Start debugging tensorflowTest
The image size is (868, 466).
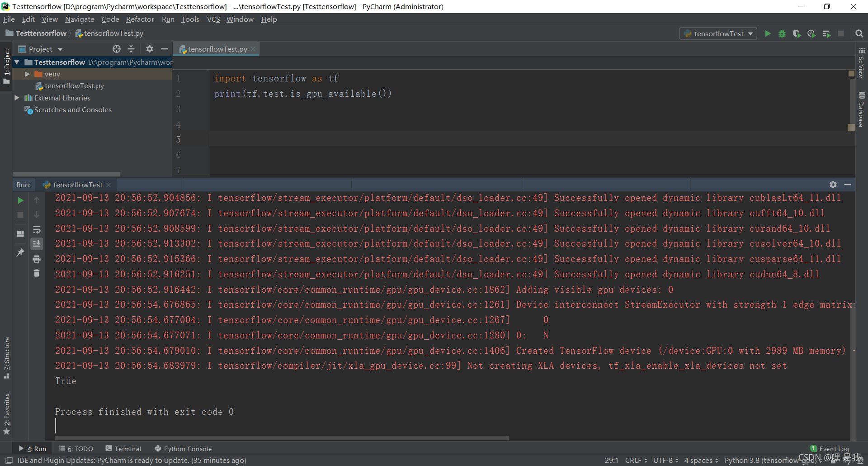(x=783, y=33)
